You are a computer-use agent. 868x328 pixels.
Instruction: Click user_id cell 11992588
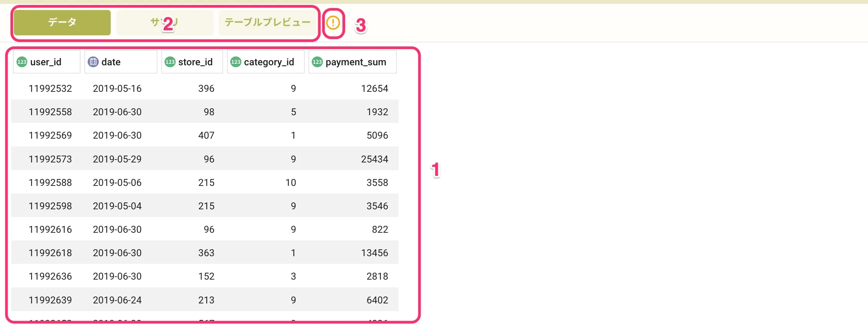[x=50, y=183]
